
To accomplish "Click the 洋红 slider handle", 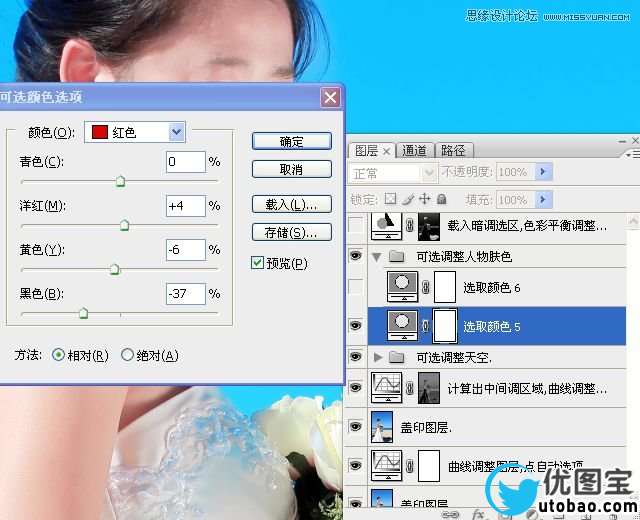I will 124,225.
